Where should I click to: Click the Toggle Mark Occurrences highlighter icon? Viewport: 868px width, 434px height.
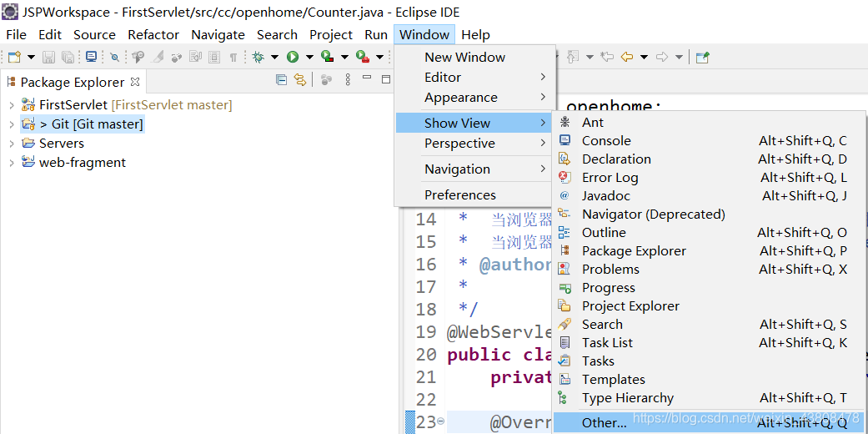[157, 57]
